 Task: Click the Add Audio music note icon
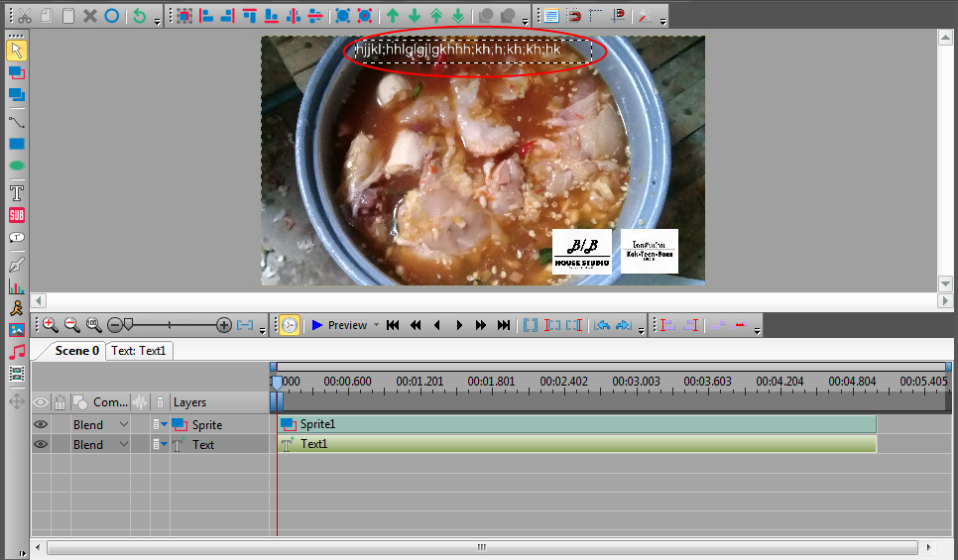[x=17, y=352]
